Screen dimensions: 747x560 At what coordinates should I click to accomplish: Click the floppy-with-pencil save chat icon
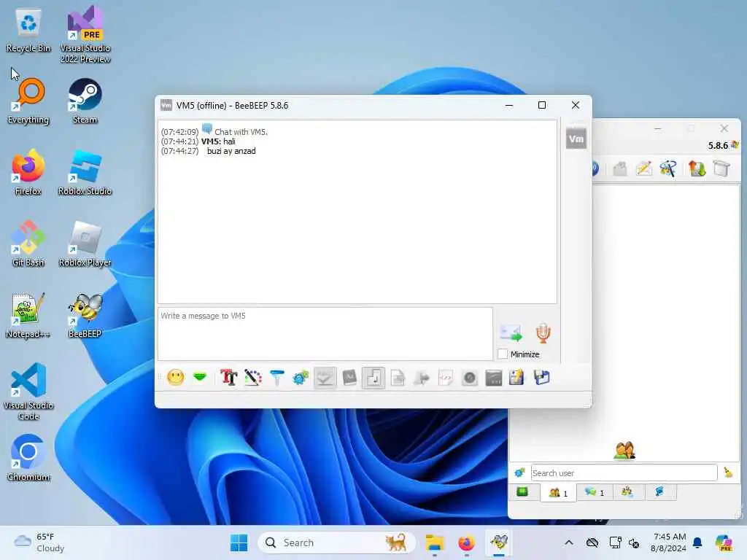coord(516,378)
